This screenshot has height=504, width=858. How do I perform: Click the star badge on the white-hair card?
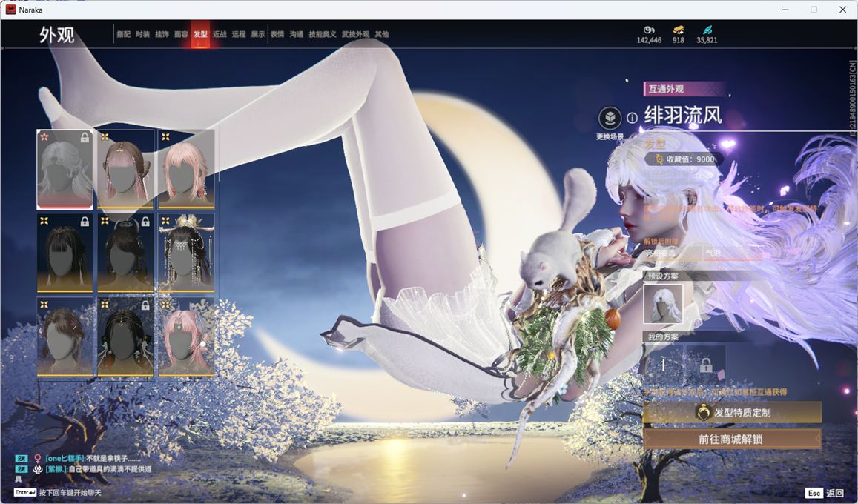pos(44,136)
